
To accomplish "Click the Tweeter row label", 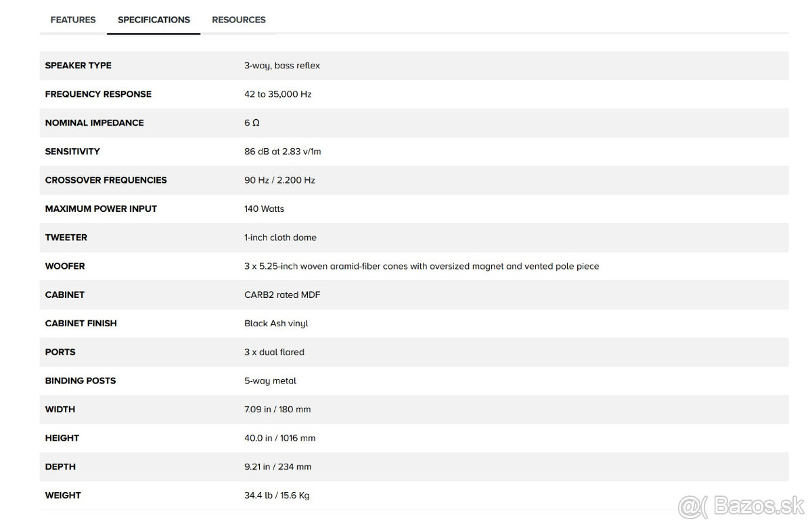I will tap(66, 238).
